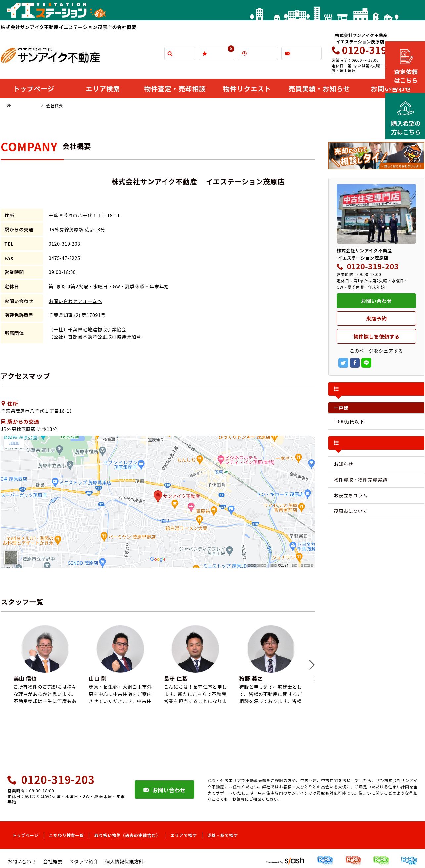The width and height of the screenshot is (425, 868).
Task: Open 物件査定・売却相談 nav item
Action: click(x=174, y=89)
